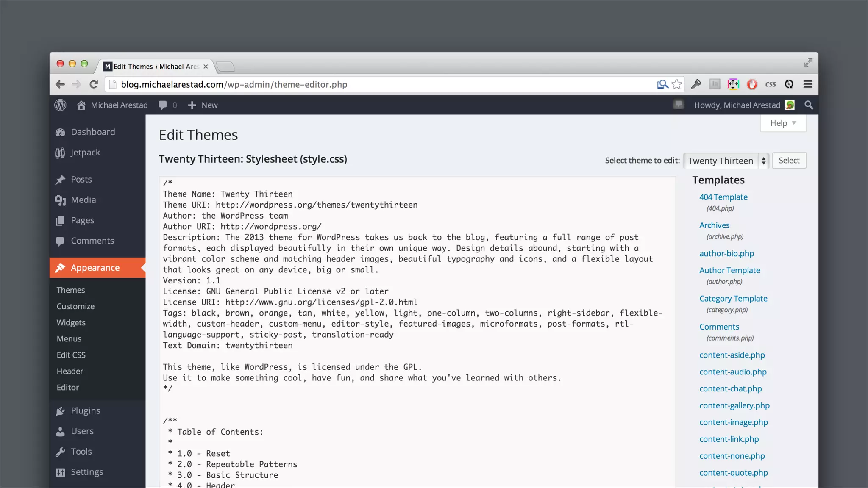Bookmark page with the star icon

coord(677,84)
